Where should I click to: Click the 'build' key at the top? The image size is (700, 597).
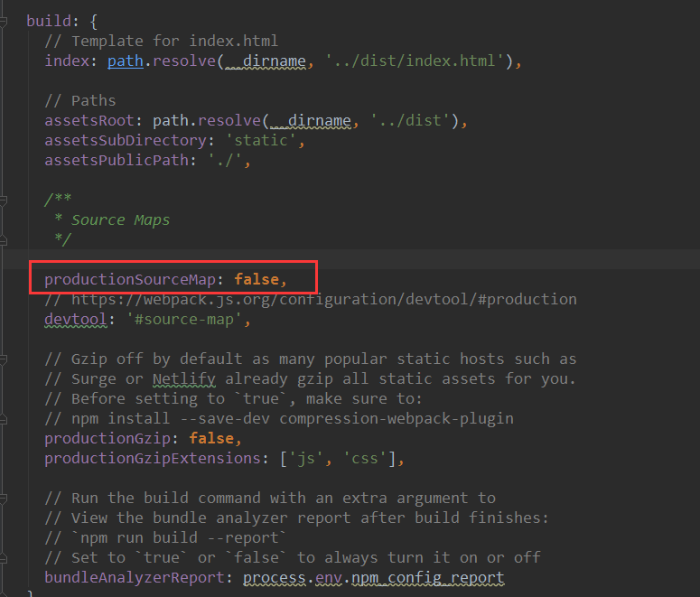(x=49, y=21)
